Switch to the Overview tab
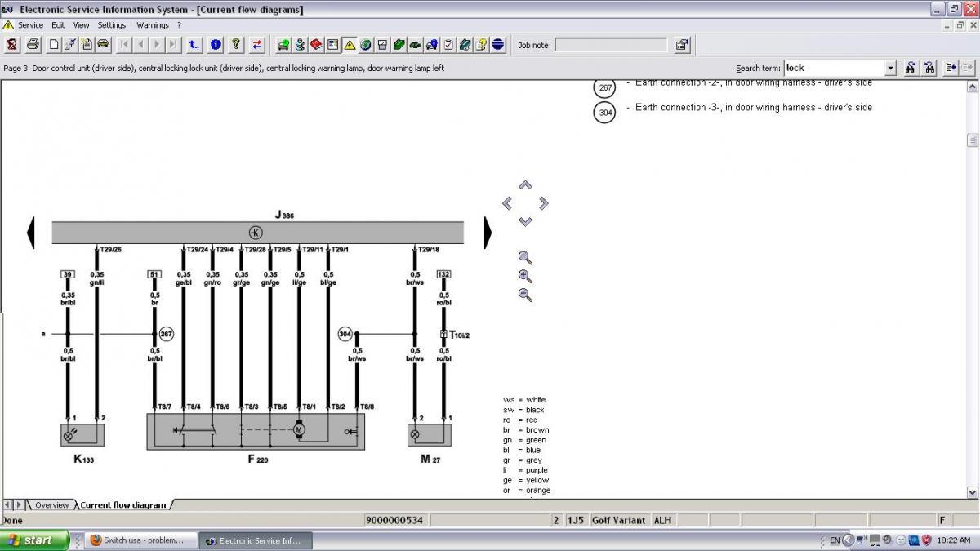The height and width of the screenshot is (551, 980). point(51,505)
